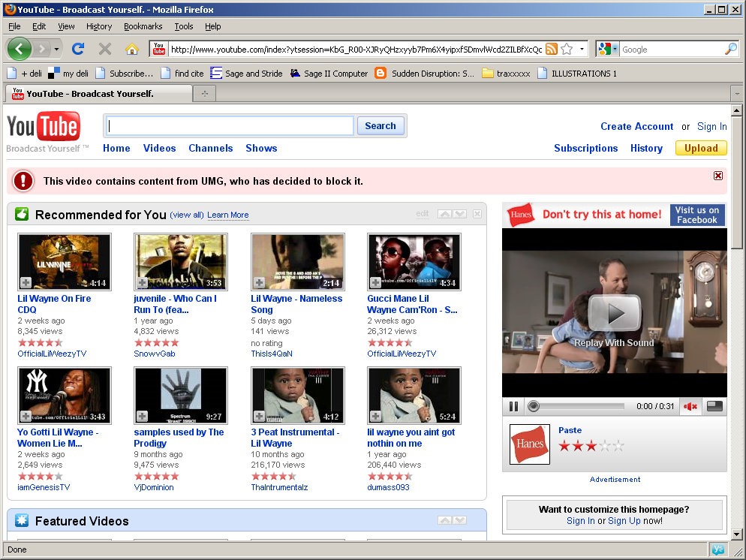The image size is (746, 560).
Task: Click the Learn More link
Action: tap(228, 215)
